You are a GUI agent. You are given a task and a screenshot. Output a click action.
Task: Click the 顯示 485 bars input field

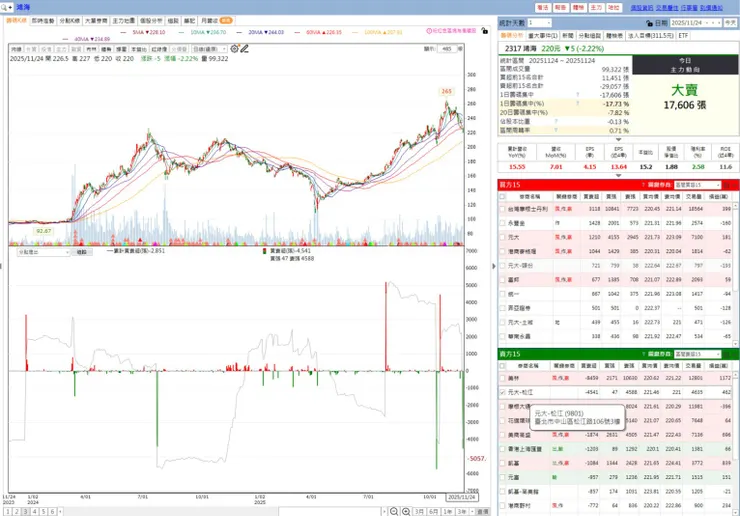446,49
